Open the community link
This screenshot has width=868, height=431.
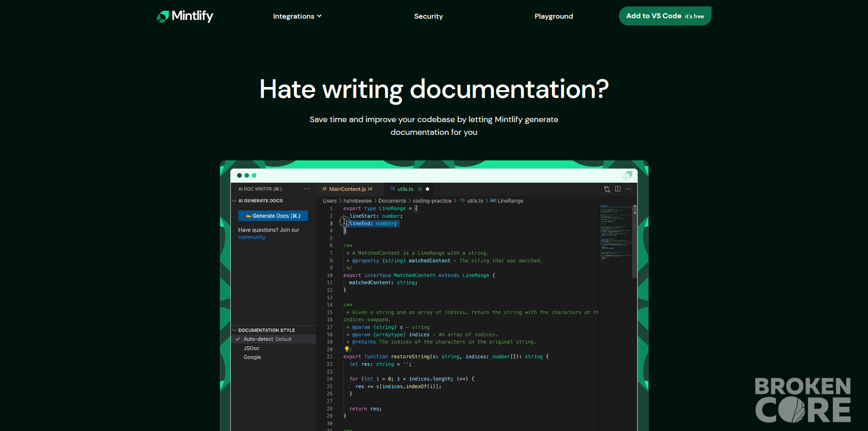tap(252, 237)
